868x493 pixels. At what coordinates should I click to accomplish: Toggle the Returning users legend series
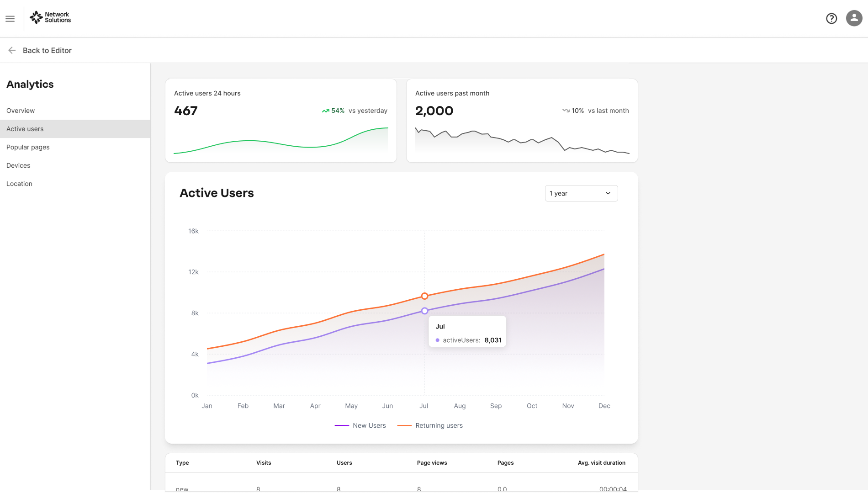click(x=430, y=425)
